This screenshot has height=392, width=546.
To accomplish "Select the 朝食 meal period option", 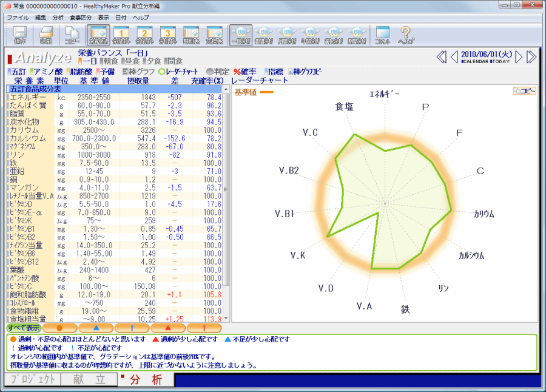I will pyautogui.click(x=109, y=61).
